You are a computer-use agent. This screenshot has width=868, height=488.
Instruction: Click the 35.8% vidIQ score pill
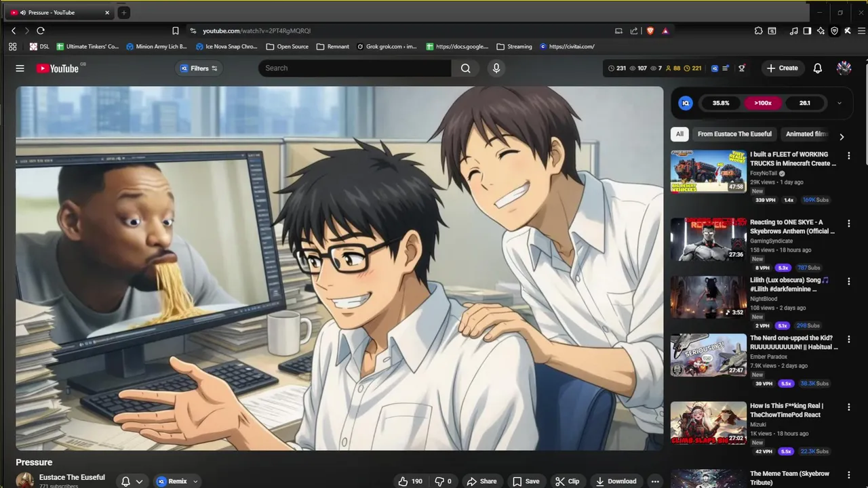(x=721, y=103)
